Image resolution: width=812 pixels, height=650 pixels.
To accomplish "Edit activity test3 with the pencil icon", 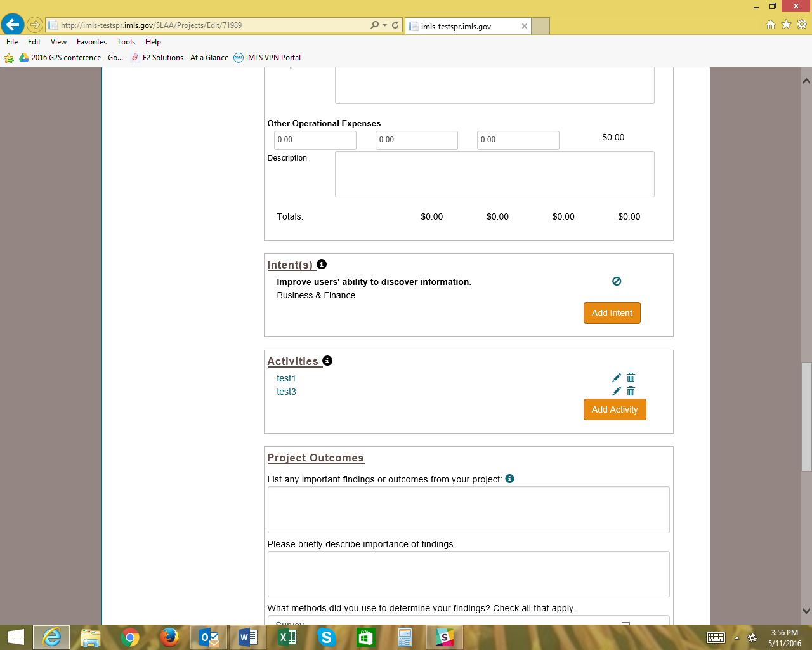I will click(x=617, y=391).
